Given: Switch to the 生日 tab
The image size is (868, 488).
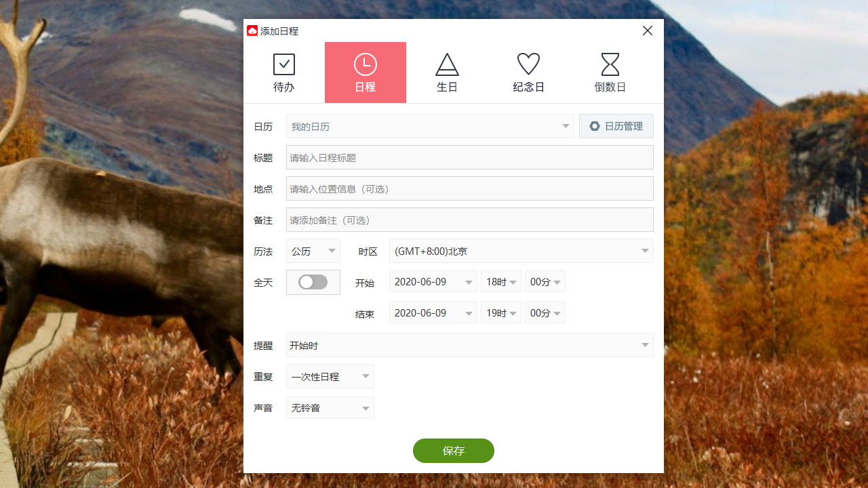Looking at the screenshot, I should point(447,73).
